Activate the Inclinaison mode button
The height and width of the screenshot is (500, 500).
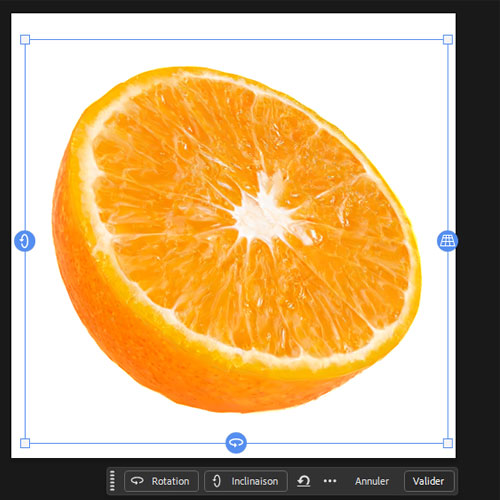246,481
